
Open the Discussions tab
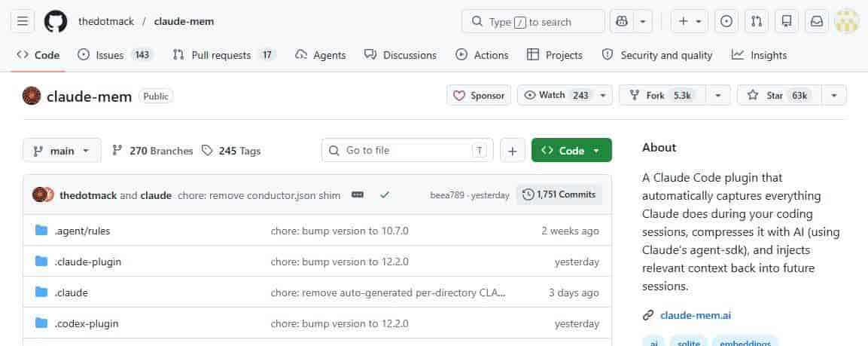tap(400, 55)
